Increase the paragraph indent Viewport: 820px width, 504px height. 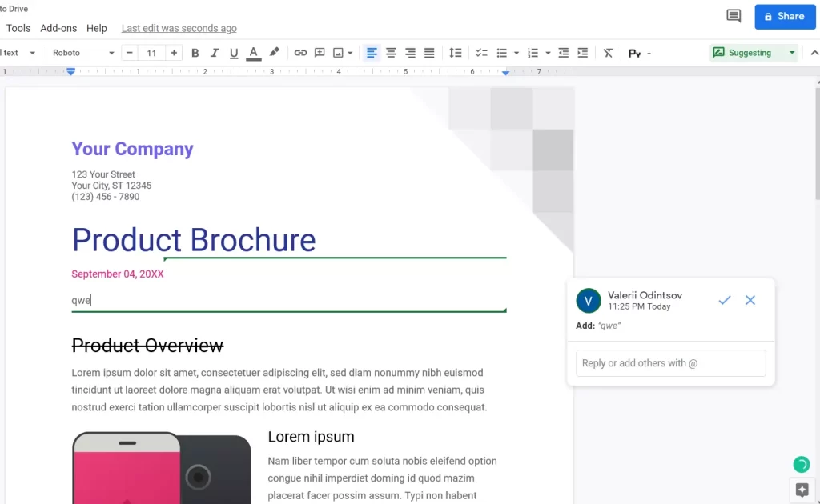coord(583,53)
